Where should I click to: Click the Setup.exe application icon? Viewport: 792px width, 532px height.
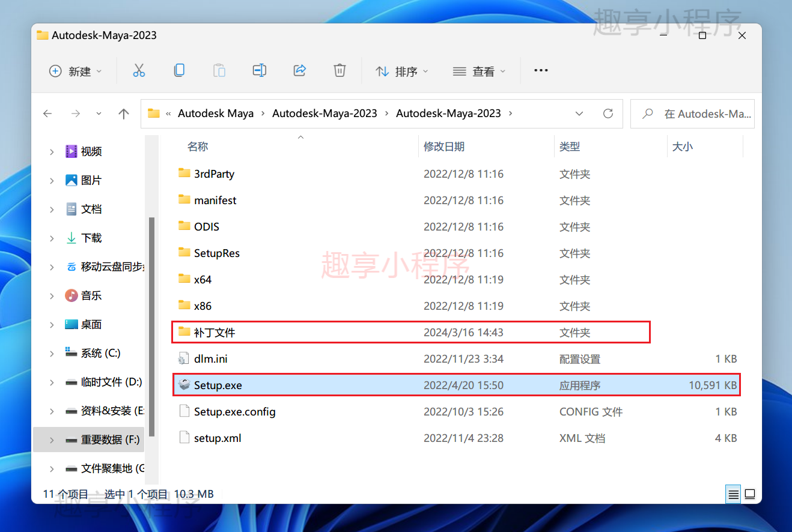[184, 385]
